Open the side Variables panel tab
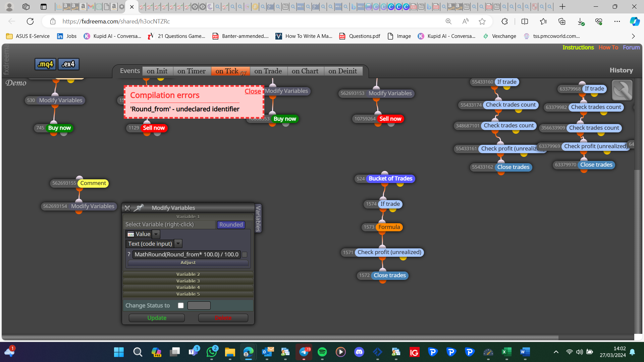 click(258, 218)
